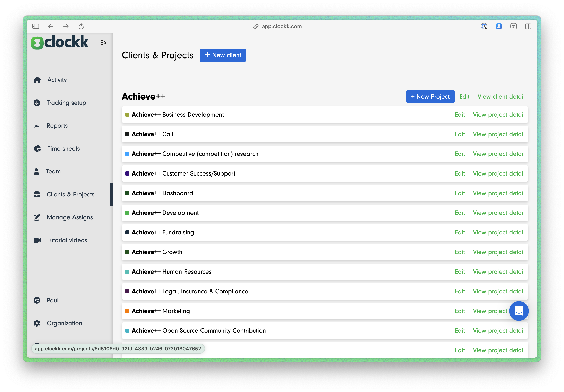This screenshot has width=564, height=392.
Task: Click the blue Clockk extension icon
Action: (499, 26)
